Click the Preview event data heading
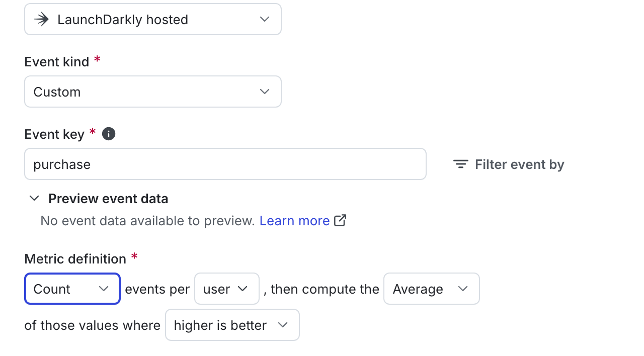The height and width of the screenshot is (356, 644). (108, 199)
